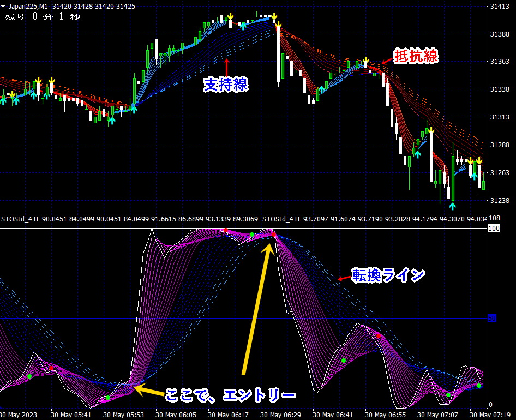Viewport: 516px width, 420px height.
Task: Click the 31413 price on the scale
Action: [500, 7]
